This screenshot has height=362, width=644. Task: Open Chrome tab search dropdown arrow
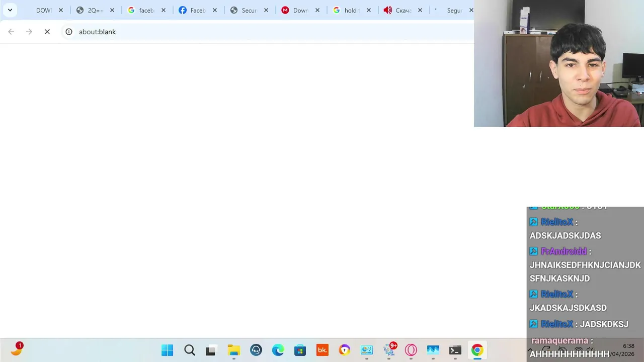coord(10,10)
